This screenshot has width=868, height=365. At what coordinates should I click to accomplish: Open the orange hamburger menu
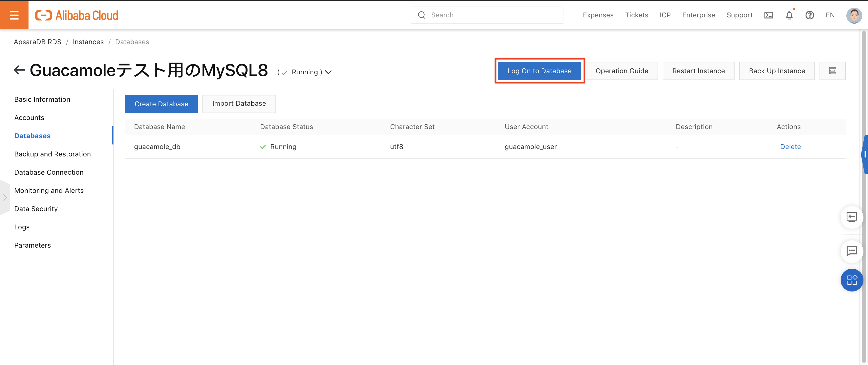click(x=14, y=15)
